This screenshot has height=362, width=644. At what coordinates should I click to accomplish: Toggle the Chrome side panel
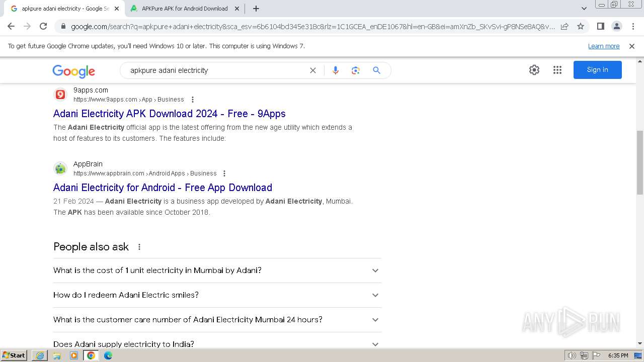[x=601, y=26]
